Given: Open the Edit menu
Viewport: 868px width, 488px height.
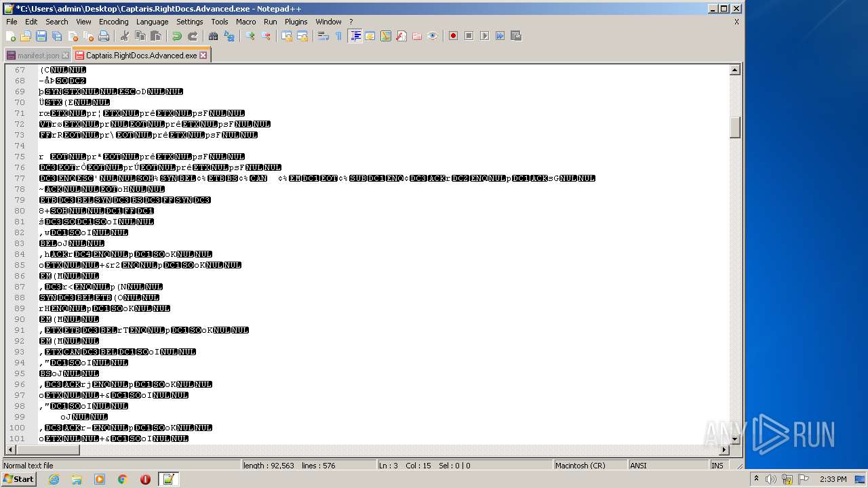Looking at the screenshot, I should click(x=31, y=22).
